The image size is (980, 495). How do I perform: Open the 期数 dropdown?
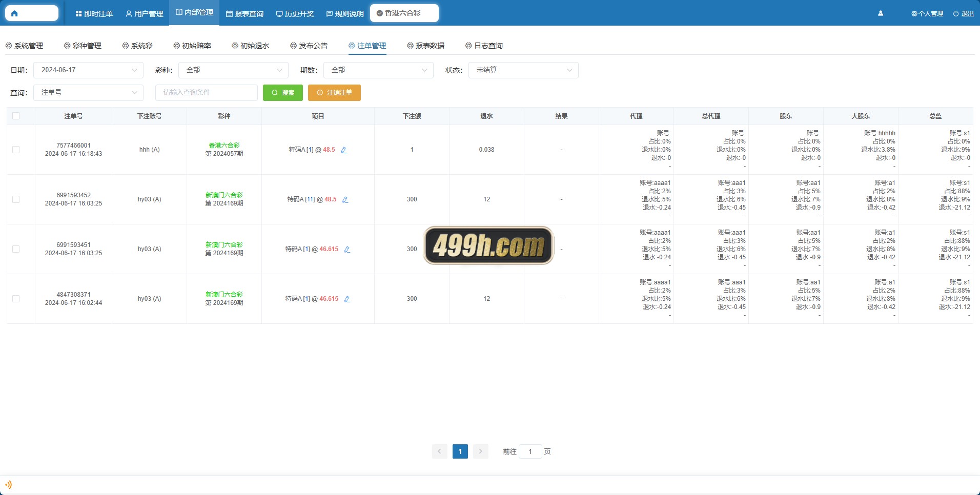coord(378,70)
